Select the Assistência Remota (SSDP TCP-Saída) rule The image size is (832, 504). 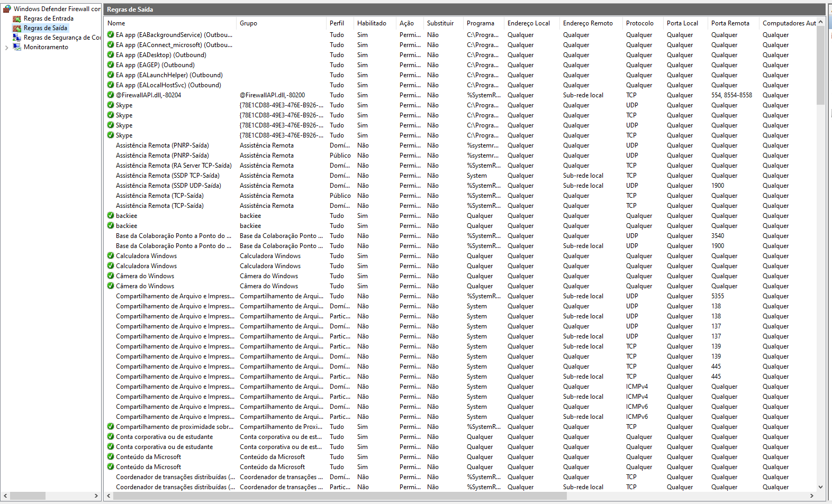point(168,176)
